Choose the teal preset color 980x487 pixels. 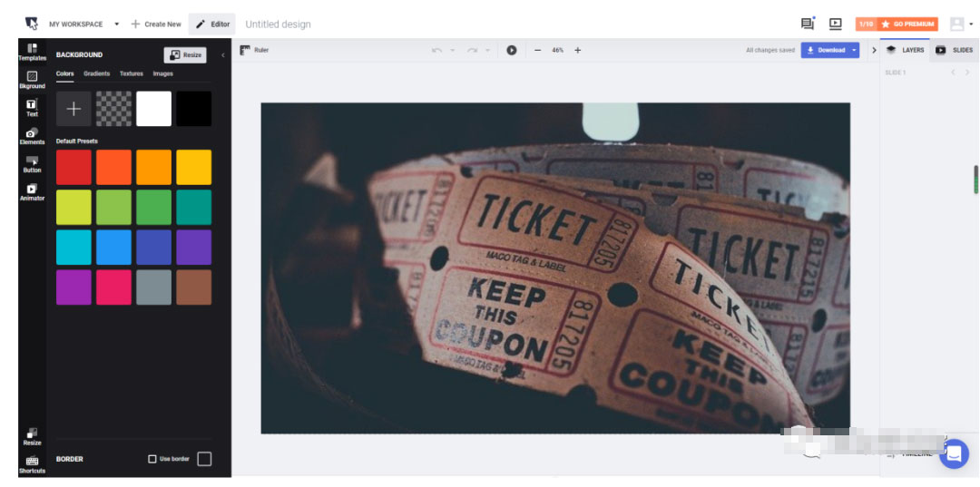click(x=194, y=208)
